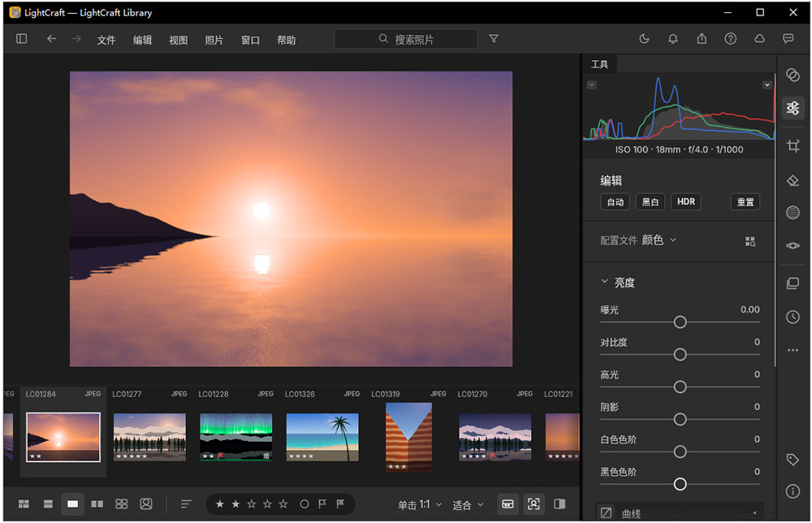Switch to survey four-up view

[121, 504]
